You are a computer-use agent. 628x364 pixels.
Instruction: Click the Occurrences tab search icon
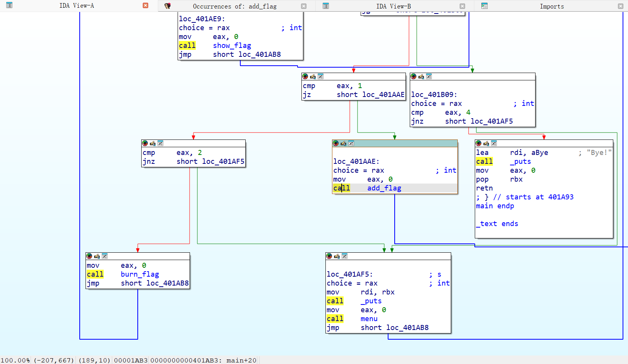[x=168, y=6]
